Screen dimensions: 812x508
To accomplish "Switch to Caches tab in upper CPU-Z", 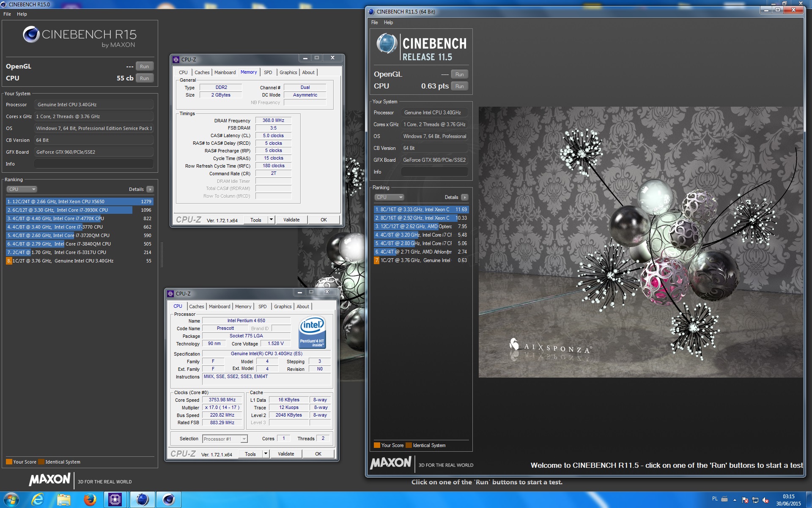I will pyautogui.click(x=202, y=72).
